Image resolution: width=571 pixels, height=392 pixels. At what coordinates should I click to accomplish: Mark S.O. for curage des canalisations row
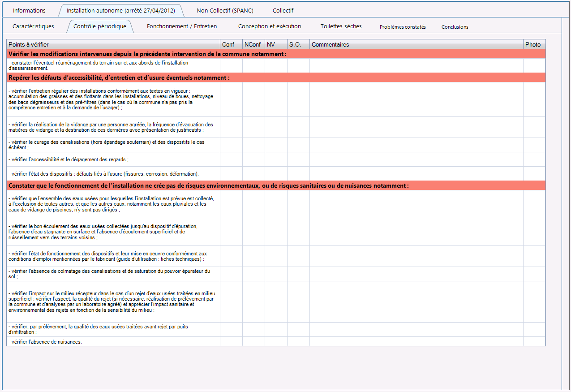click(298, 145)
